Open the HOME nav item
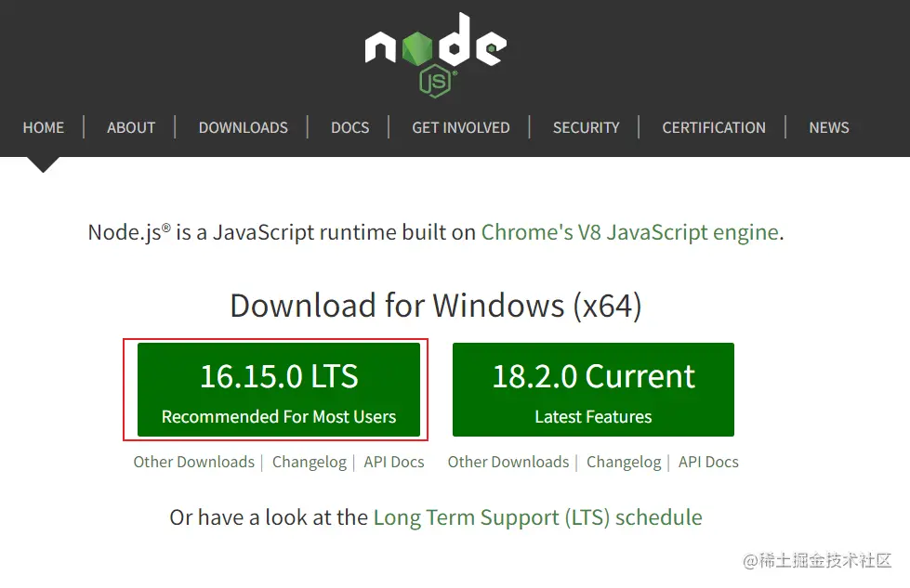Screen dimensions: 910x588 pos(44,127)
